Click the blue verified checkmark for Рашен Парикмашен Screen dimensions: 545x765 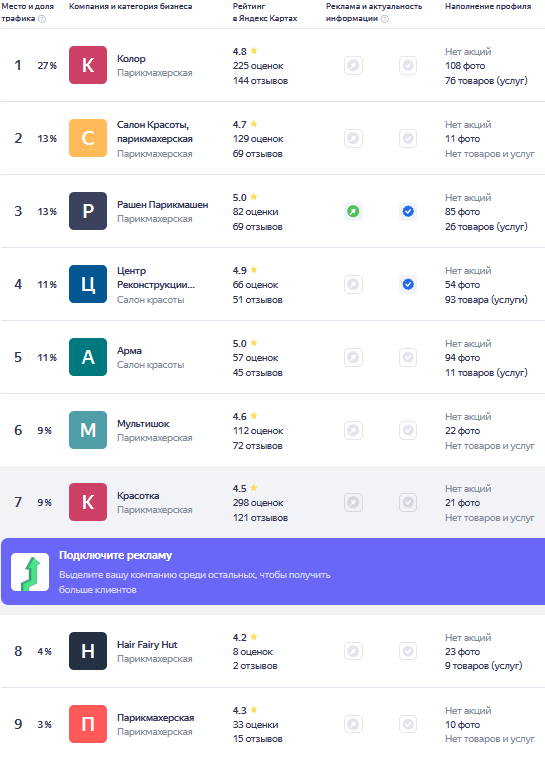coord(408,211)
